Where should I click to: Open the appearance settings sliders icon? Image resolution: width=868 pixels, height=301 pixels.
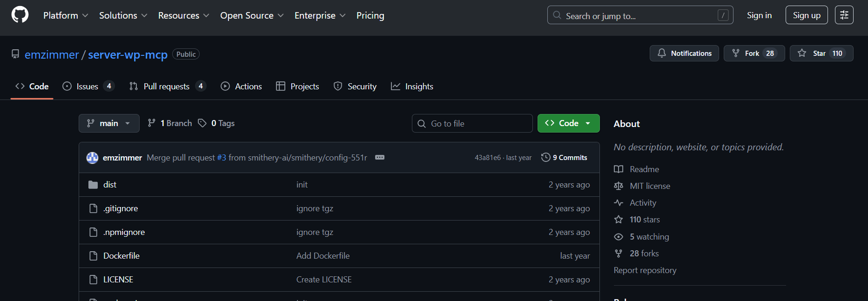844,15
